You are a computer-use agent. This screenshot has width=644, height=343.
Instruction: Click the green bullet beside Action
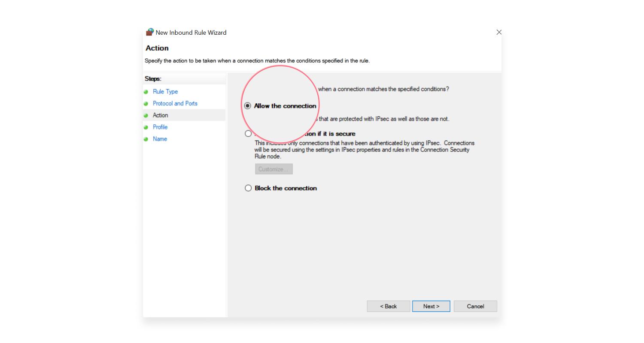pos(146,115)
